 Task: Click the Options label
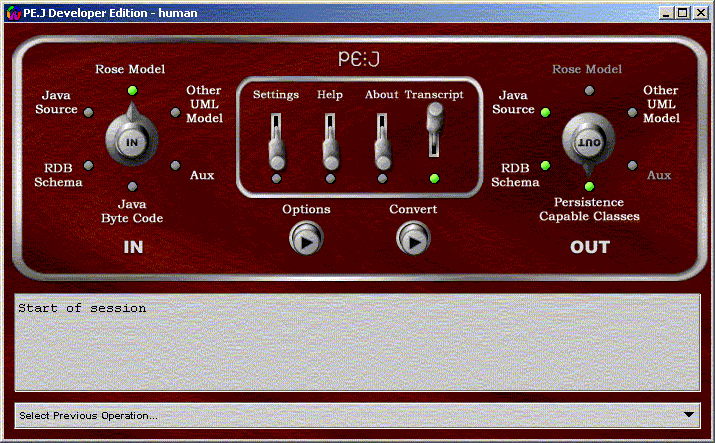pos(306,209)
